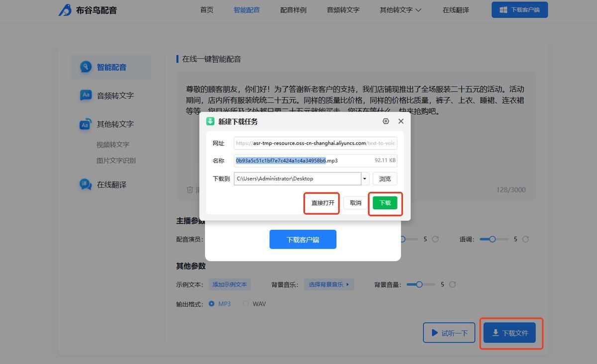Click the green 下载 button
The image size is (597, 364).
[385, 203]
